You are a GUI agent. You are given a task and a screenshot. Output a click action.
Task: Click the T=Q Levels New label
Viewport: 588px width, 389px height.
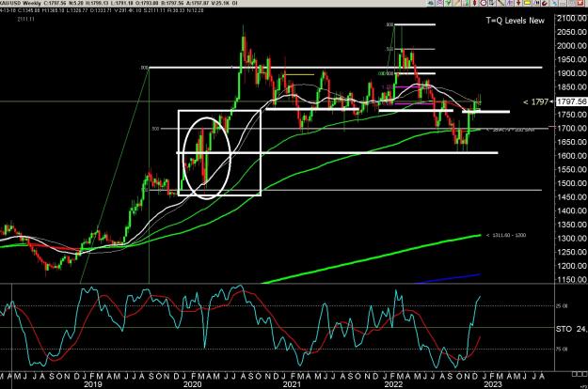516,21
